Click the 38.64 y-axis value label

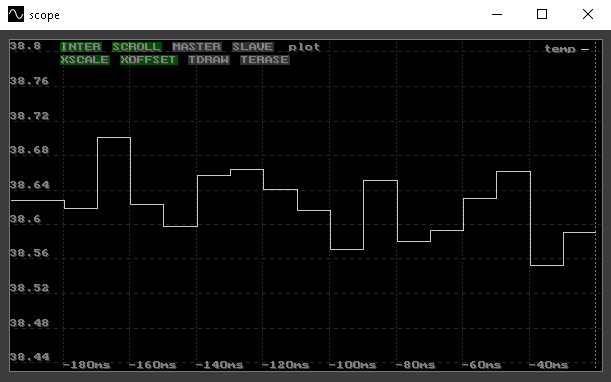point(30,184)
